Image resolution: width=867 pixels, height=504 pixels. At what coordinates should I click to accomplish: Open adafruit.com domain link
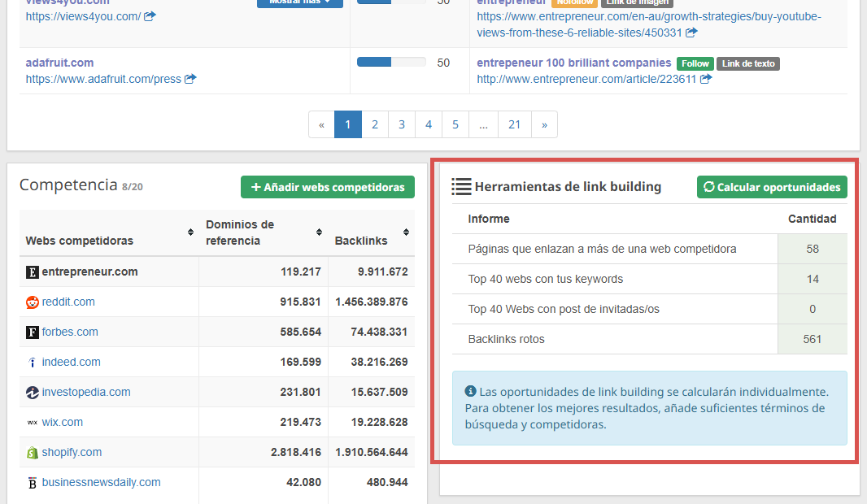click(59, 63)
